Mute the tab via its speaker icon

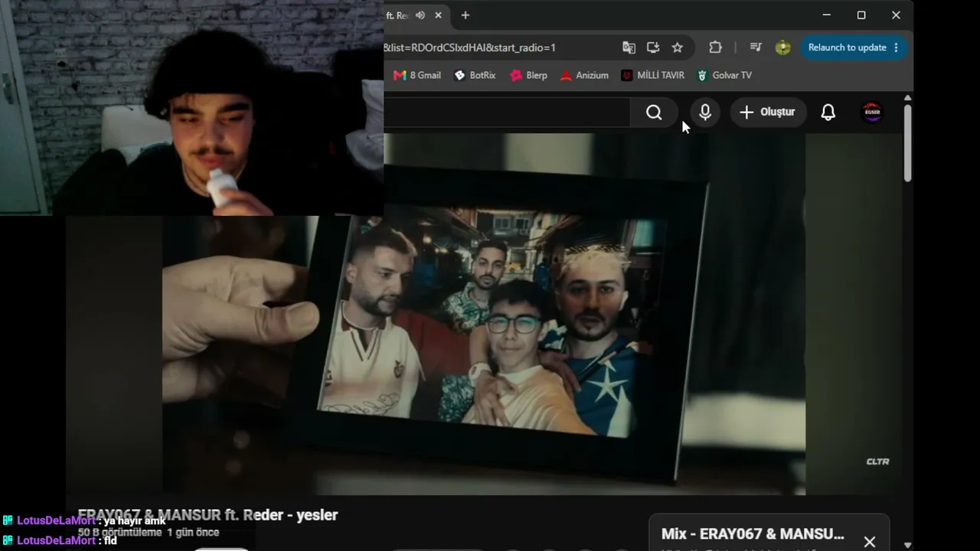(x=420, y=15)
